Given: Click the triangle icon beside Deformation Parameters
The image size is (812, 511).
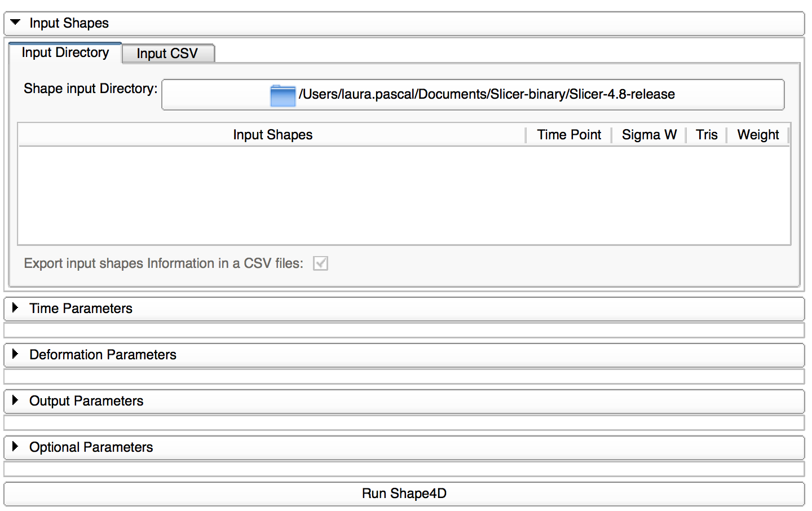Looking at the screenshot, I should tap(15, 354).
